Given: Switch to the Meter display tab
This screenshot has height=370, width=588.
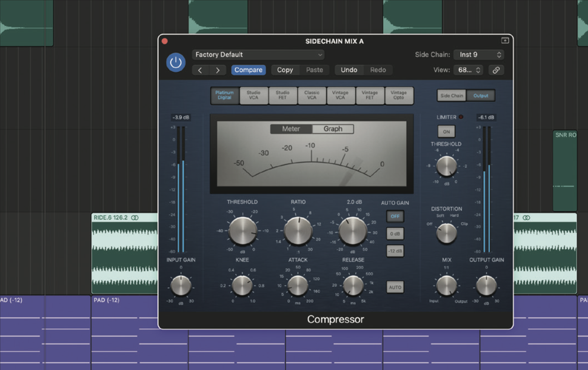Looking at the screenshot, I should 290,129.
